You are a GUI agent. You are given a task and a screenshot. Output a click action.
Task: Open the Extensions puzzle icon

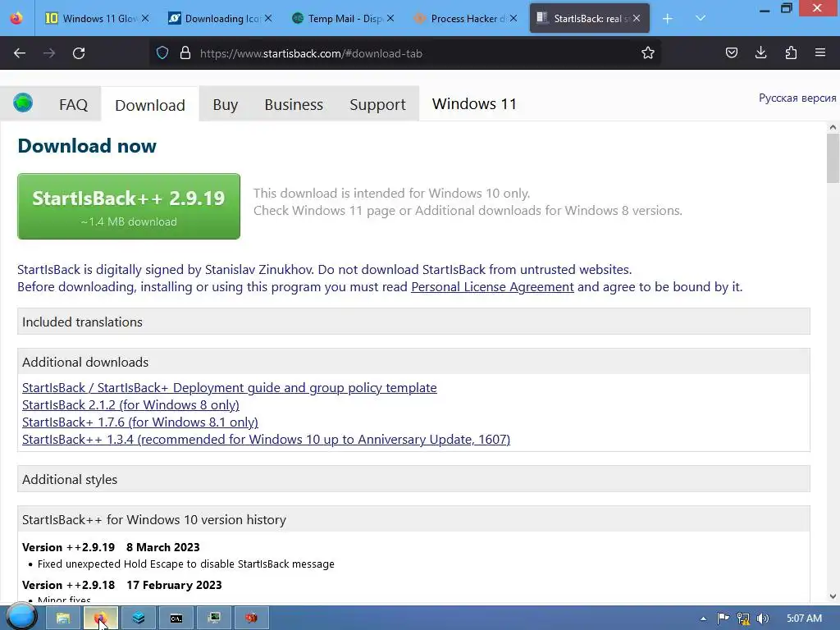pyautogui.click(x=791, y=53)
